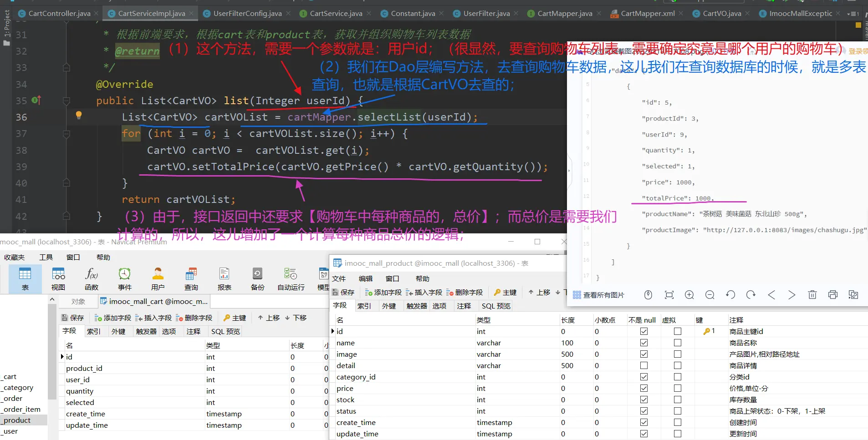Rotate the image counterclockwise
This screenshot has height=440, width=868.
coord(730,295)
